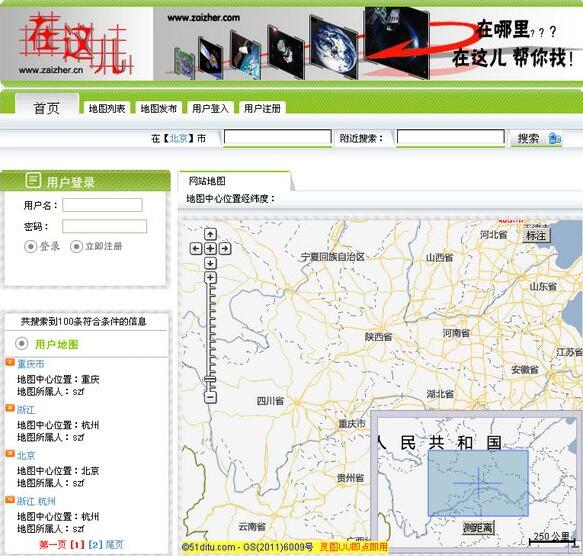
Task: Pan the map left with arrow button
Action: point(196,248)
